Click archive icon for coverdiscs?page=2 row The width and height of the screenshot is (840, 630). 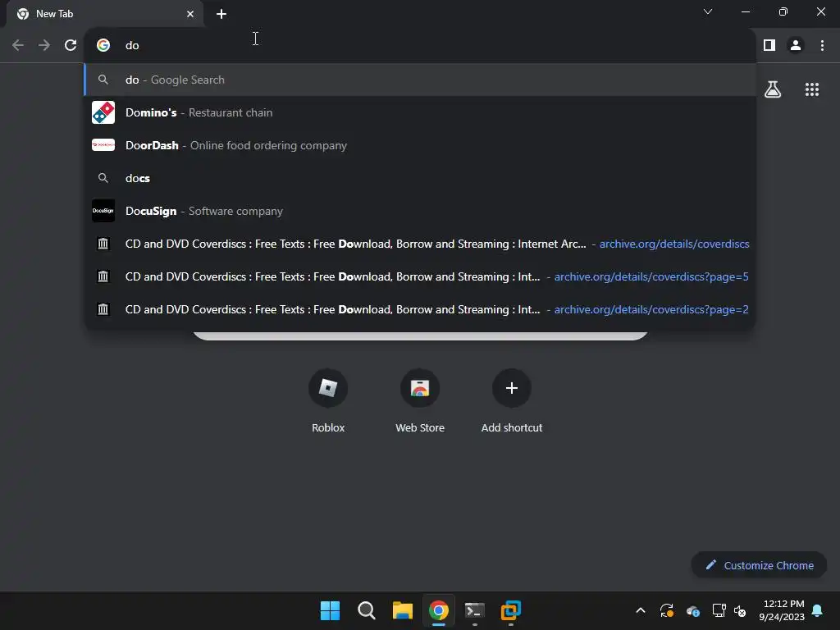click(103, 309)
